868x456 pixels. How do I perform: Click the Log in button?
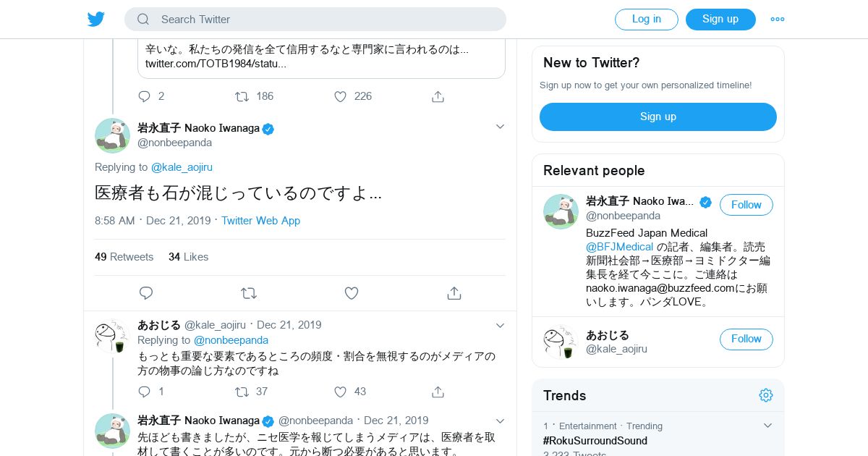(647, 20)
